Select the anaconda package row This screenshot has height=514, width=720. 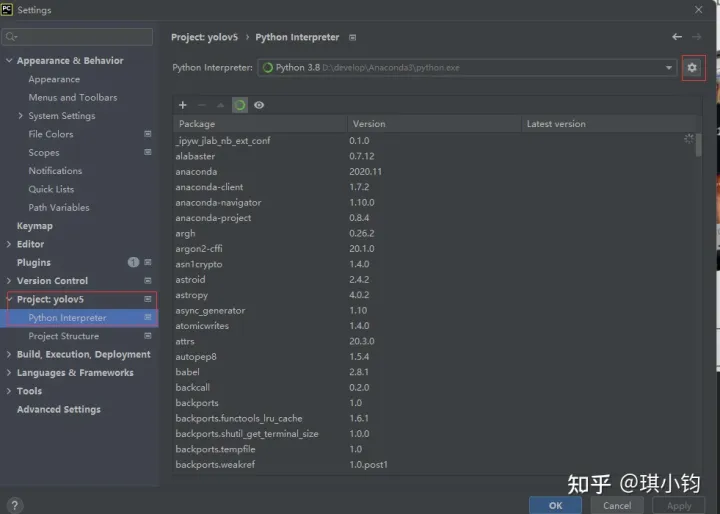(x=434, y=171)
